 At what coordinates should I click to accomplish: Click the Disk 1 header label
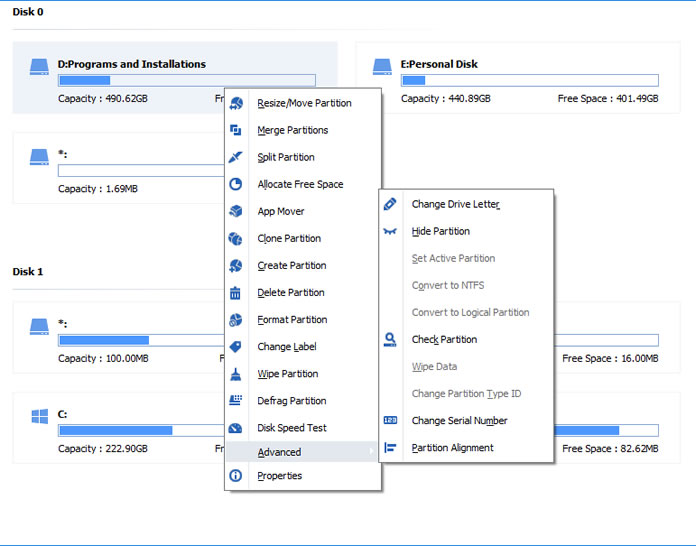coord(28,272)
